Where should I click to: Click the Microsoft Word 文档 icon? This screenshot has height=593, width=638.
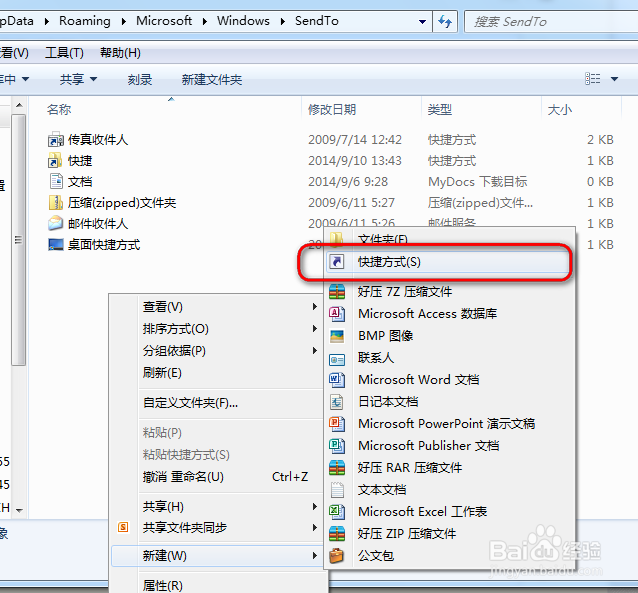(337, 380)
